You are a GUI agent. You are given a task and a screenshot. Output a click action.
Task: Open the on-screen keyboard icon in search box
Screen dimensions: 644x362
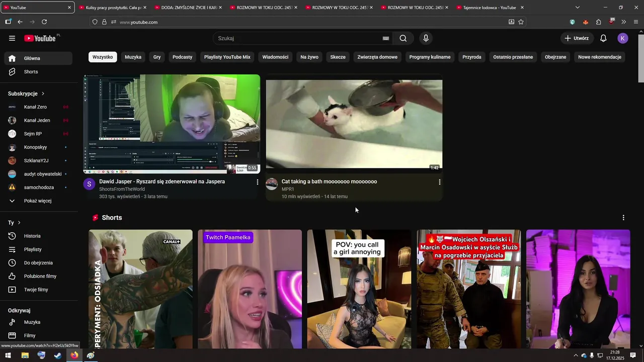click(386, 38)
